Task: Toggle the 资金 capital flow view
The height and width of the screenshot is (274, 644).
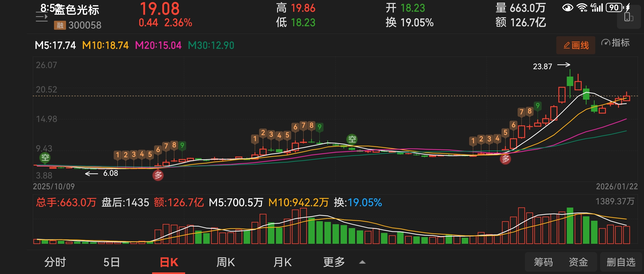Action: point(578,262)
